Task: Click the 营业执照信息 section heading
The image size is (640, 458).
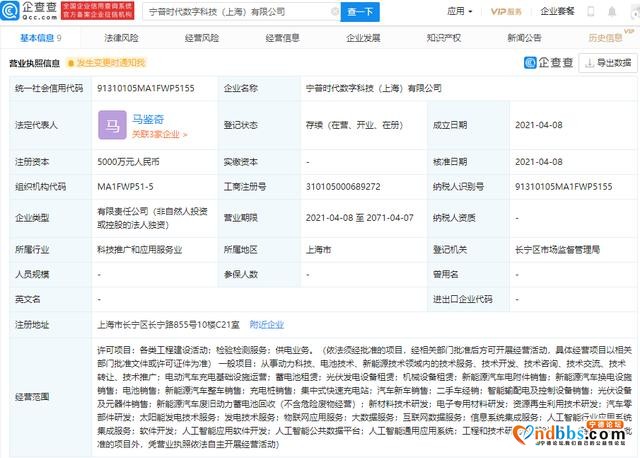Action: click(34, 63)
